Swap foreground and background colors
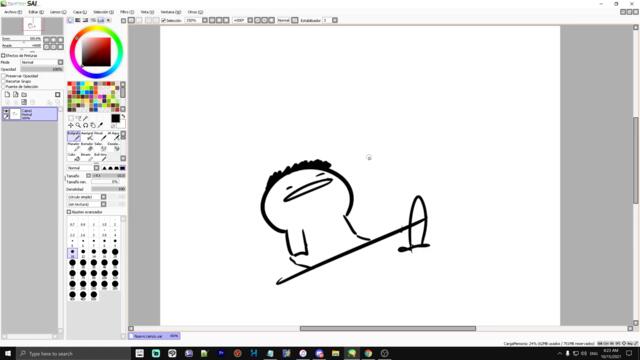 tap(123, 116)
